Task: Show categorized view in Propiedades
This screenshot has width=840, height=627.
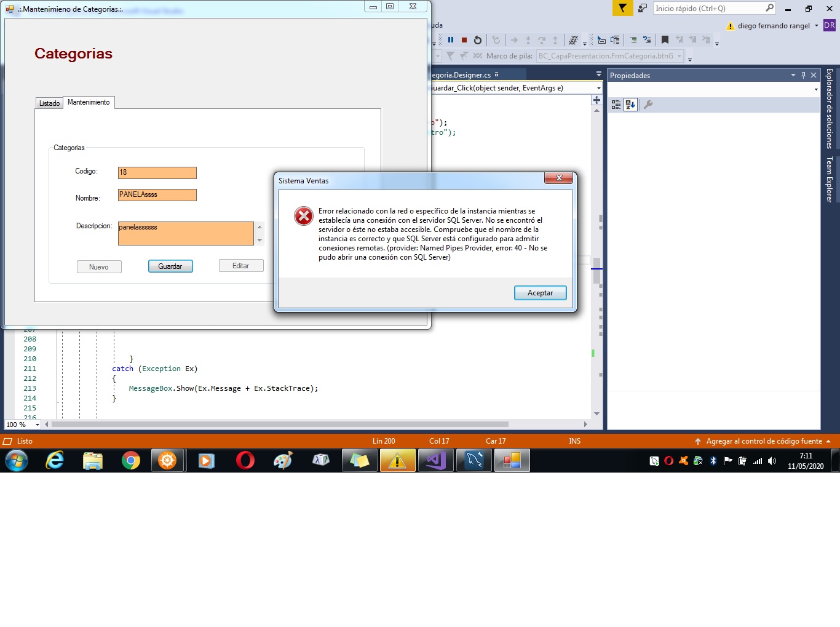Action: 616,105
